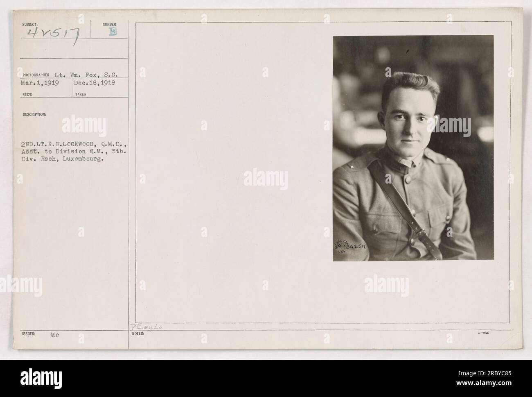Click the portrait photograph of the lieutenant

[413, 148]
